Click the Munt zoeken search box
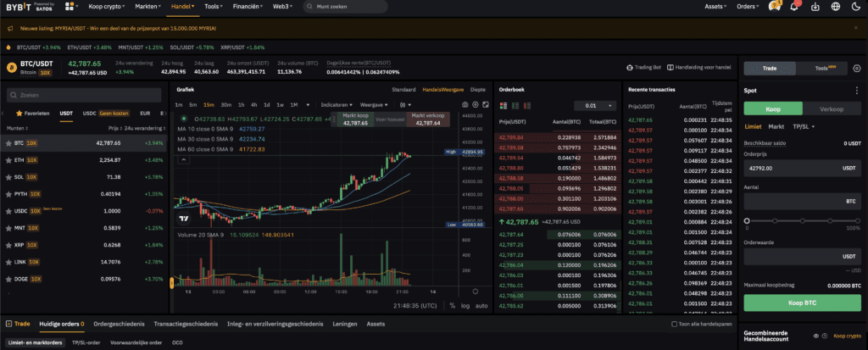The height and width of the screenshot is (350, 868). tap(345, 7)
